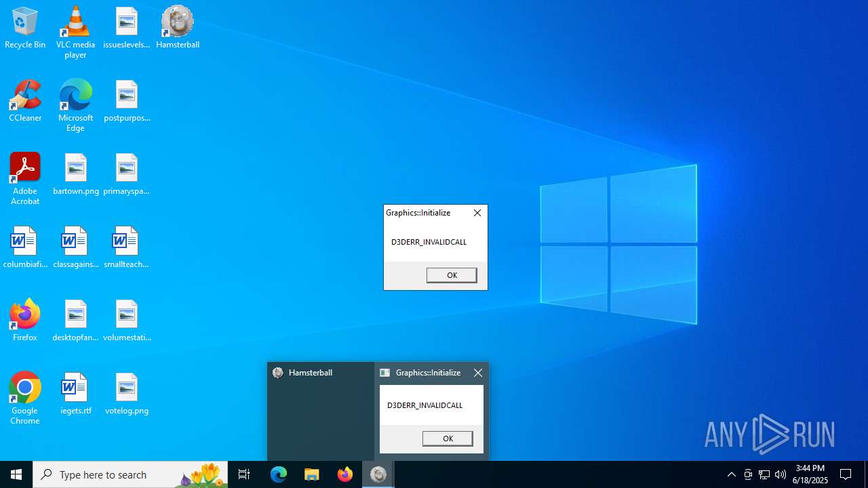Launch VLC media player shortcut
Screen dimensions: 868x488
(75, 33)
